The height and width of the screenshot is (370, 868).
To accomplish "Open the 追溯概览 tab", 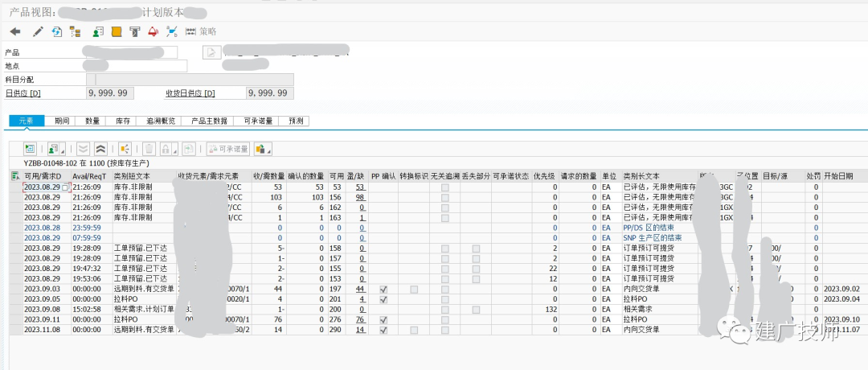I will click(x=161, y=121).
